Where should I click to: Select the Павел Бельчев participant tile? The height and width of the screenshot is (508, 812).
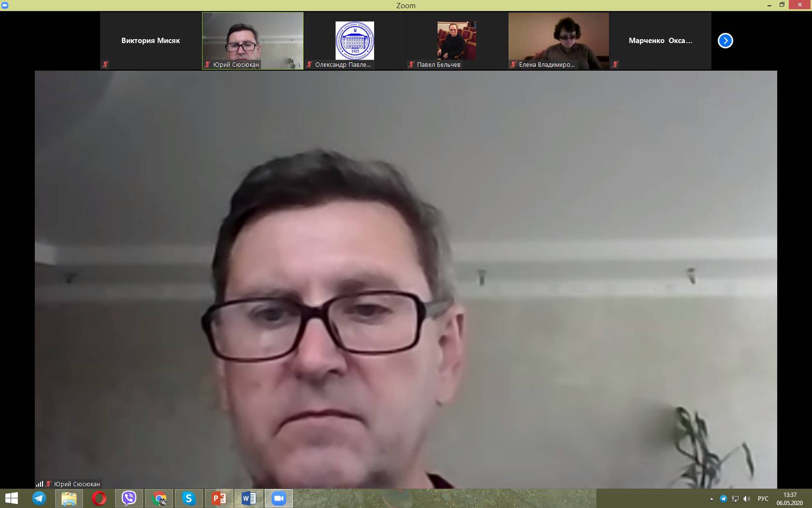click(457, 41)
